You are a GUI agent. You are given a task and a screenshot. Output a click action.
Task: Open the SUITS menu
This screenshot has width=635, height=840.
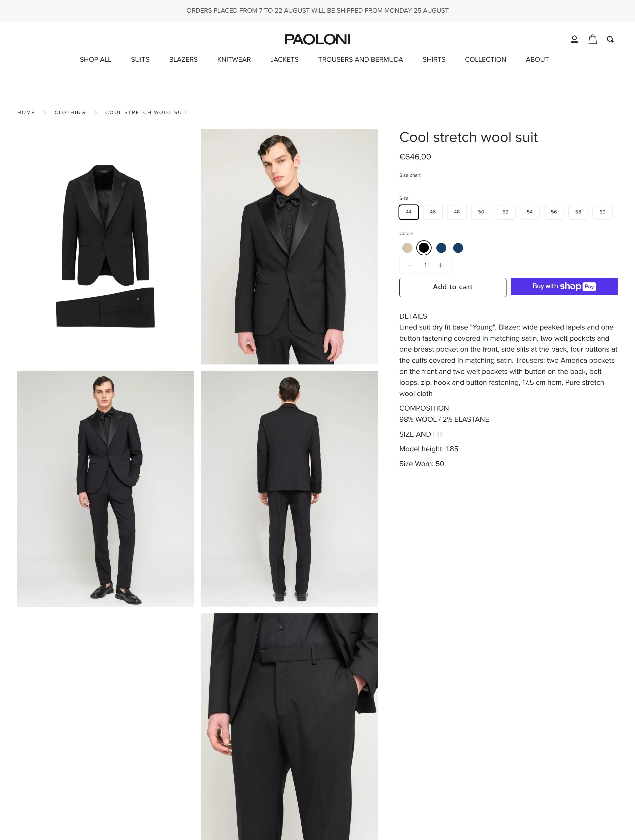(x=140, y=60)
